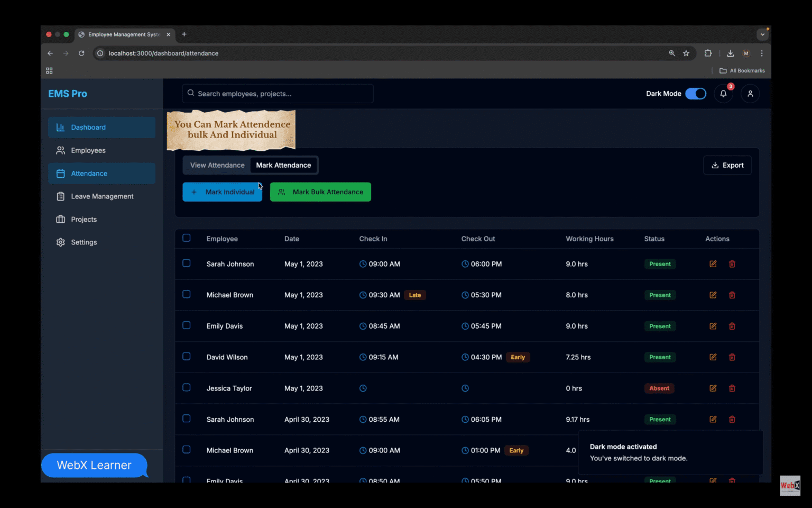Select the Employees sidebar icon
Image resolution: width=812 pixels, height=508 pixels.
coord(61,150)
